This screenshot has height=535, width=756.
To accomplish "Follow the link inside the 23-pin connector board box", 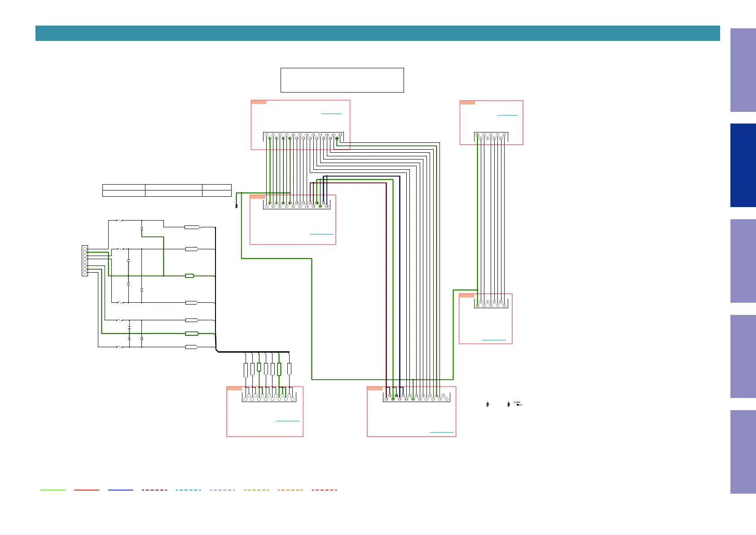I will click(x=332, y=114).
